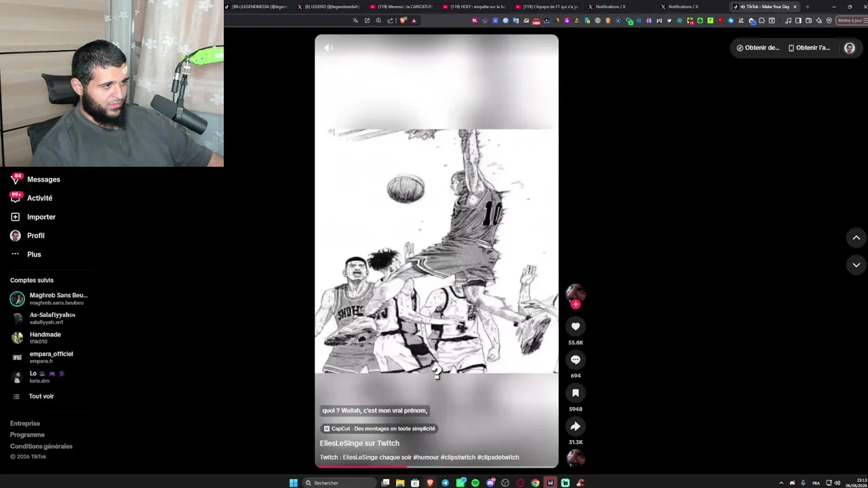The height and width of the screenshot is (488, 868).
Task: Open File Explorer from the taskbar
Action: tap(400, 483)
